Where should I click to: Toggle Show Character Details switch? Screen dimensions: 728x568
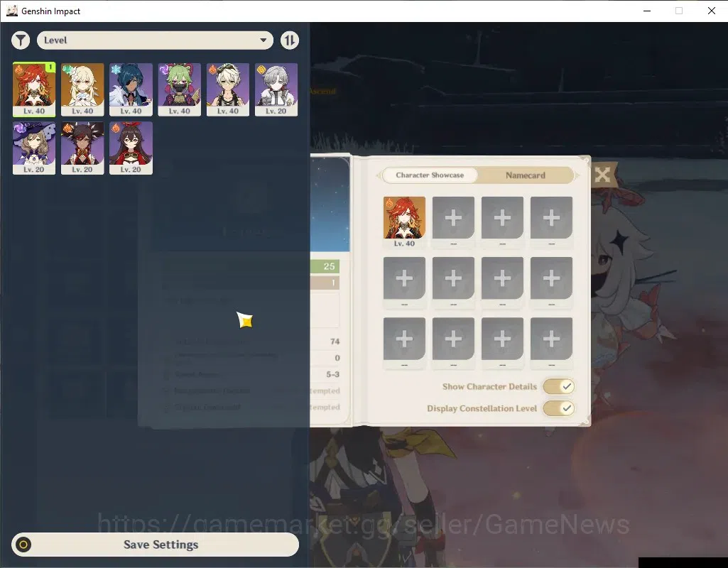[558, 386]
